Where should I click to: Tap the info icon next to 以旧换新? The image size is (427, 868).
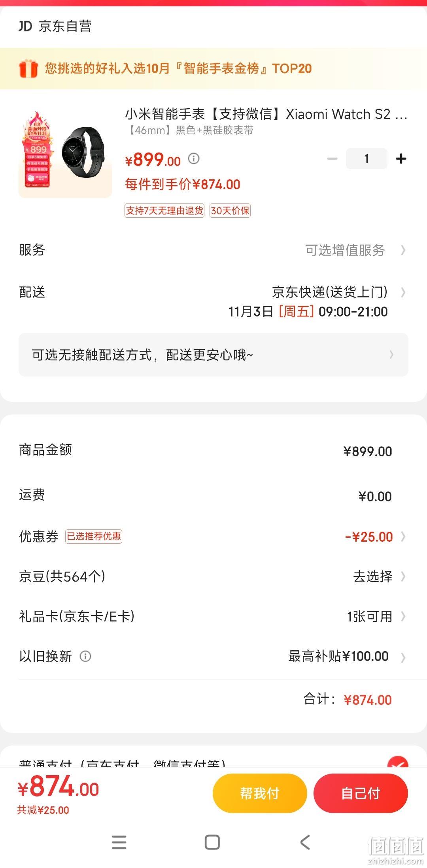pos(85,656)
